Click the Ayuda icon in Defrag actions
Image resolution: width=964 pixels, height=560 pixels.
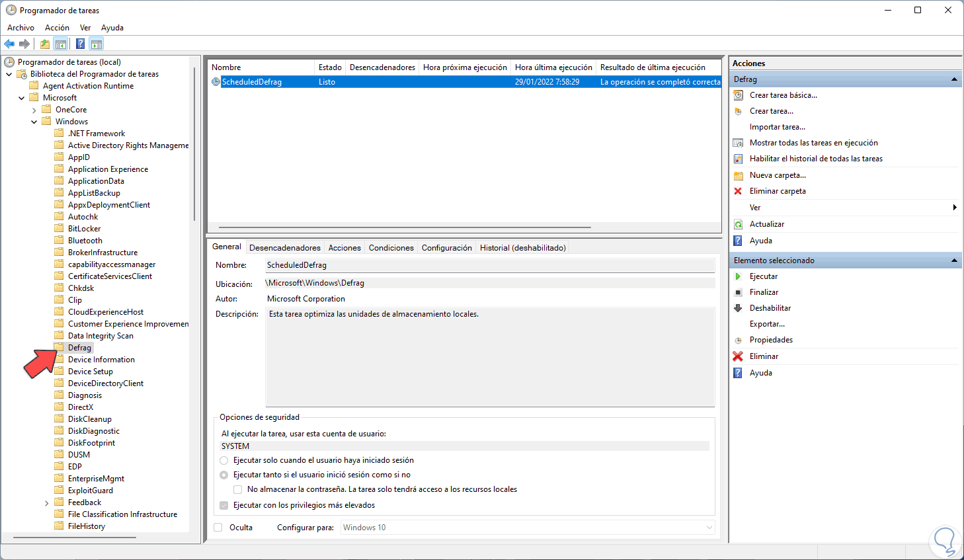point(738,241)
